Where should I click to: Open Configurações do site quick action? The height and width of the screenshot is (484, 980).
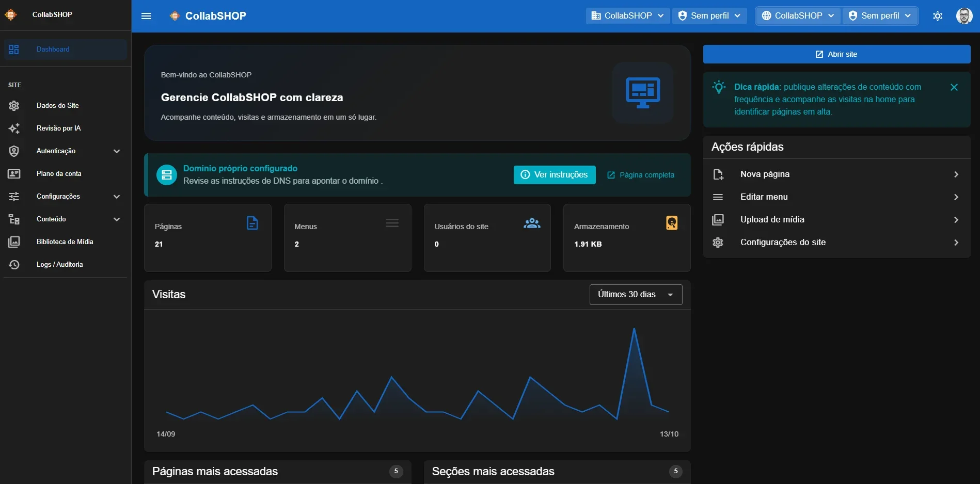(836, 243)
